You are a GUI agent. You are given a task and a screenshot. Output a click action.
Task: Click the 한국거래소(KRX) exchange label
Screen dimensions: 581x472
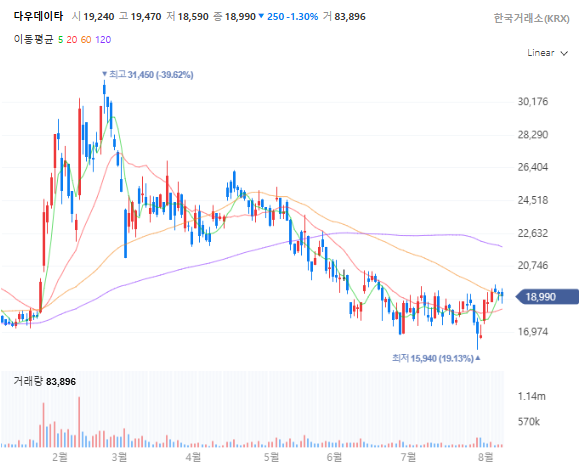click(x=531, y=18)
